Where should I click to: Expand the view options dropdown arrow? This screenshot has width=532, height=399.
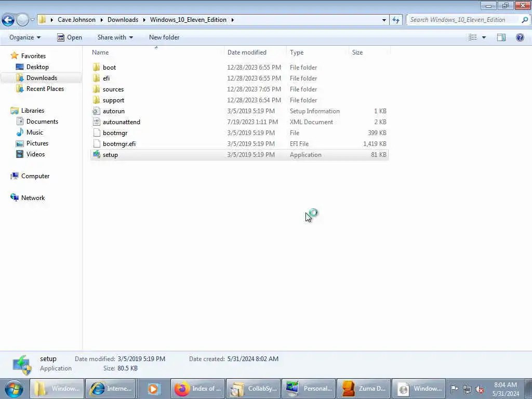[484, 37]
